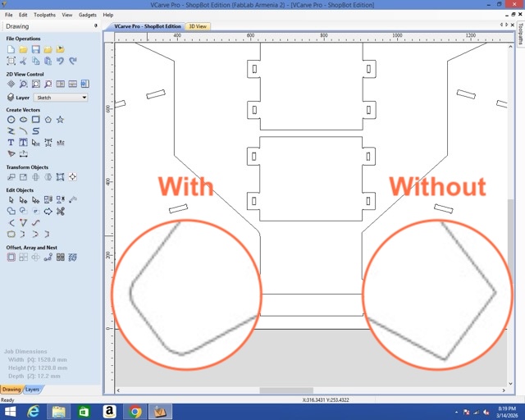The height and width of the screenshot is (420, 525).
Task: Pan the 2D view with the diamond arrows icon
Action: pos(11,84)
